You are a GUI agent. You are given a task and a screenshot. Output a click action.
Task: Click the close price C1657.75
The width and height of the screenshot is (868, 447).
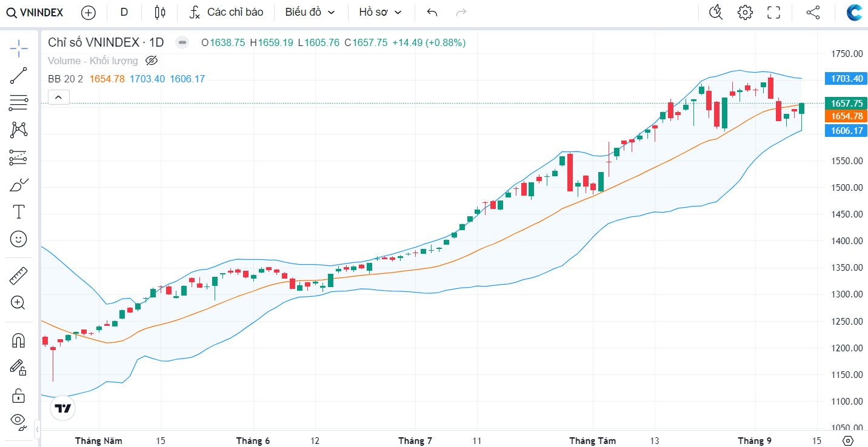coord(366,42)
